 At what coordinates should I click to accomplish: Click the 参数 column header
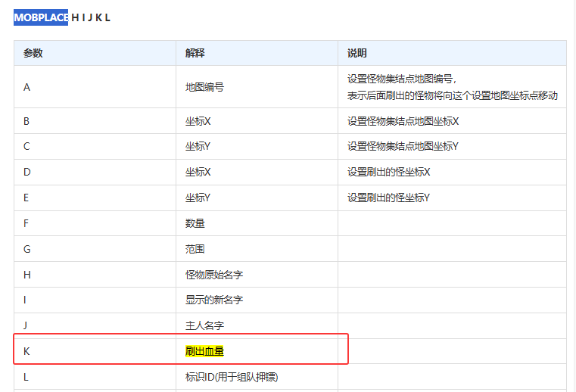[x=33, y=53]
